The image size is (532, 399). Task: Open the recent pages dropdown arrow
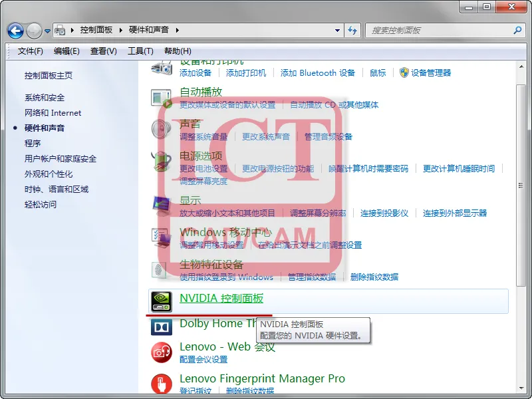point(47,31)
